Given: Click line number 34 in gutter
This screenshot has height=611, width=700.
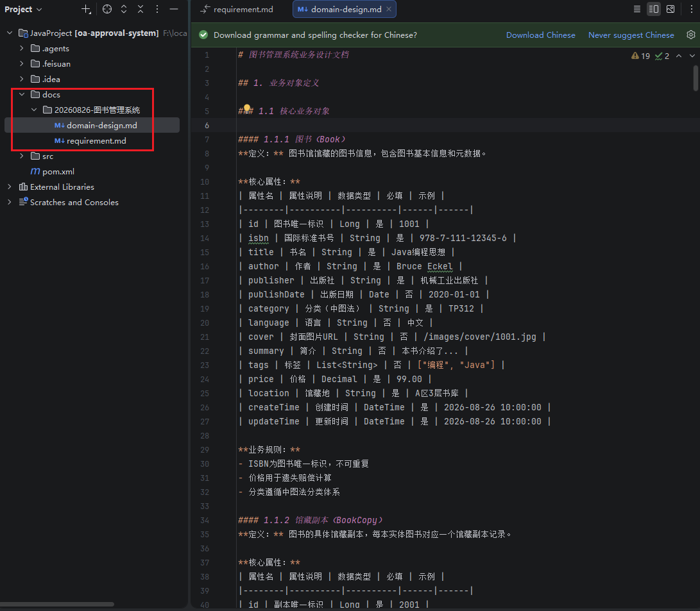Looking at the screenshot, I should pyautogui.click(x=205, y=520).
